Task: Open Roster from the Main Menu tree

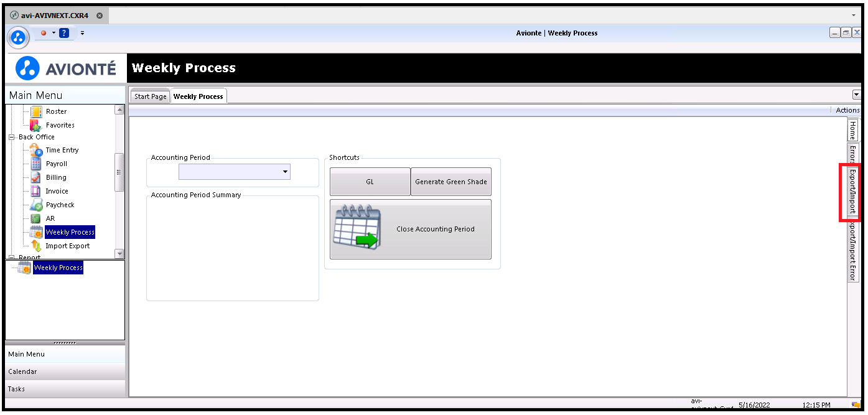Action: pyautogui.click(x=56, y=111)
